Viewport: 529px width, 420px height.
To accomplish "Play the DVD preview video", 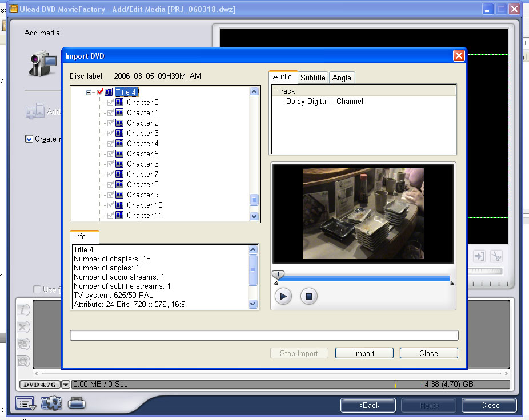I will coord(283,296).
